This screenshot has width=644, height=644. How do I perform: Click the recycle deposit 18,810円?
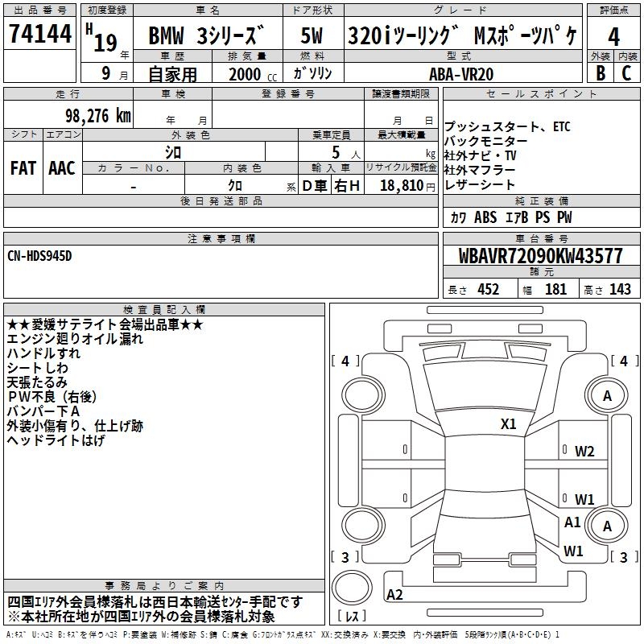pos(407,186)
